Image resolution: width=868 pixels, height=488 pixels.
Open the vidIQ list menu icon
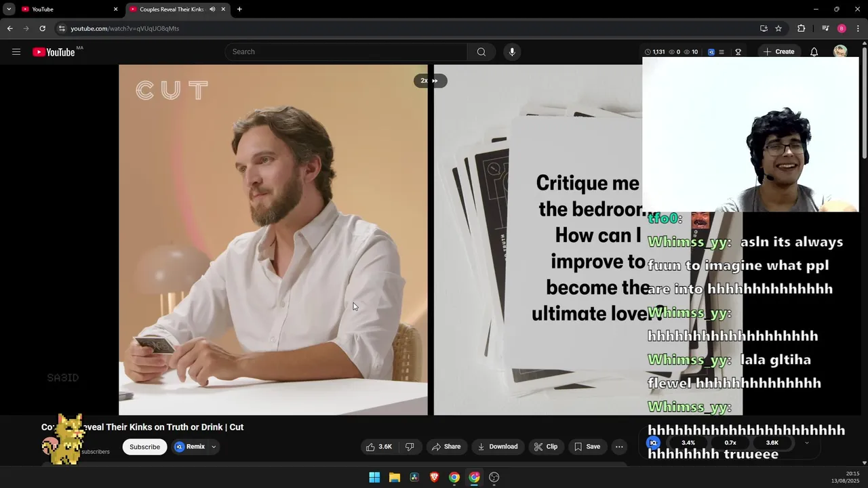(722, 52)
